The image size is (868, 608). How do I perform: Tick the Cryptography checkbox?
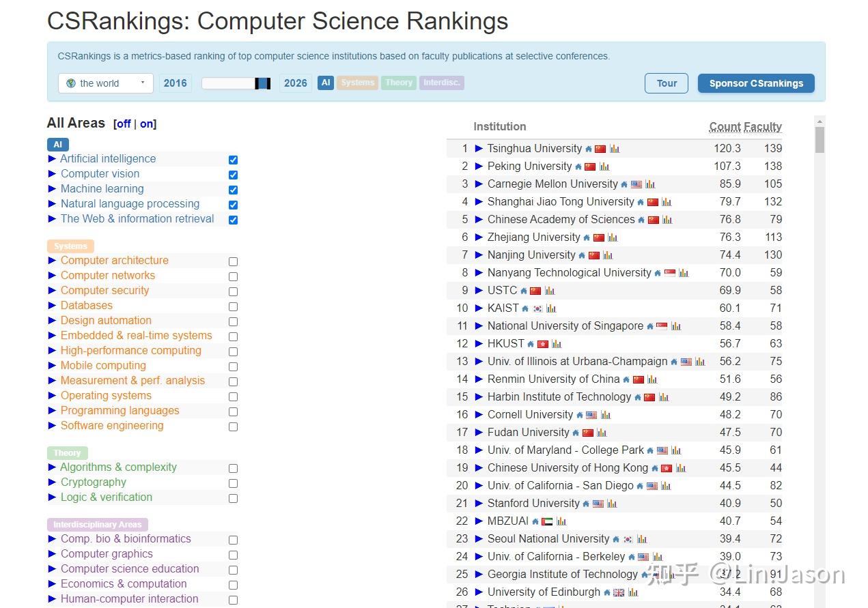pos(233,483)
